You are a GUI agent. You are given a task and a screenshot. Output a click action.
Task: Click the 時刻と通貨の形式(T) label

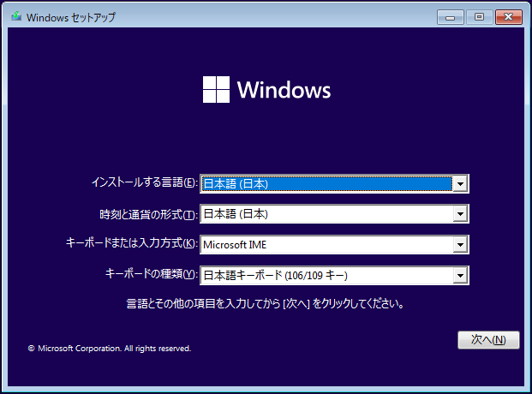coord(148,214)
